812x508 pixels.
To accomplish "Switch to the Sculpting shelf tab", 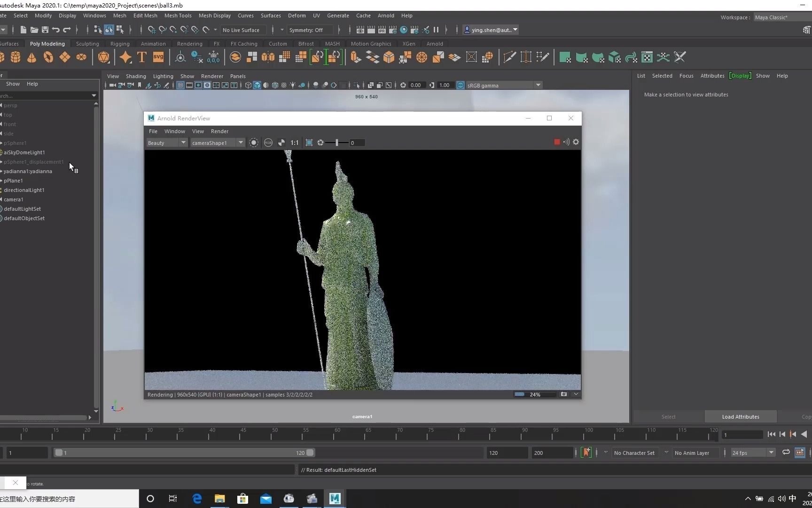I will [87, 43].
